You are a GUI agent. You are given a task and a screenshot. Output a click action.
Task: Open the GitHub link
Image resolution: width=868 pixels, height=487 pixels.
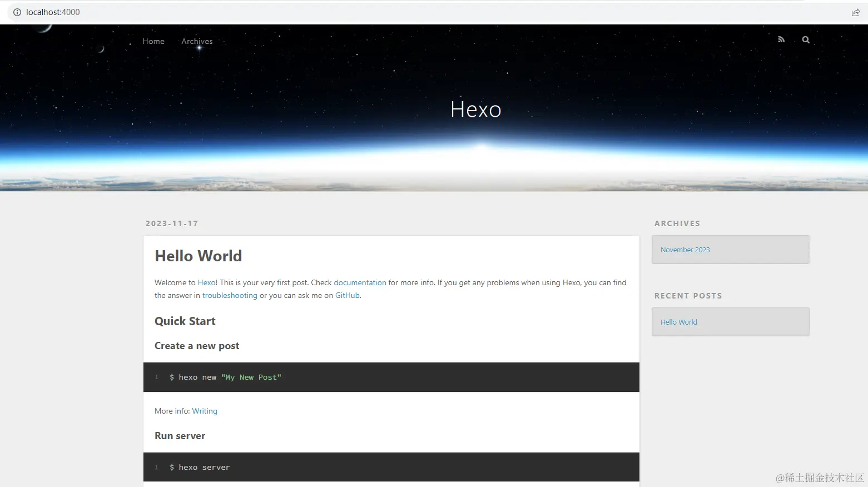[x=348, y=295]
